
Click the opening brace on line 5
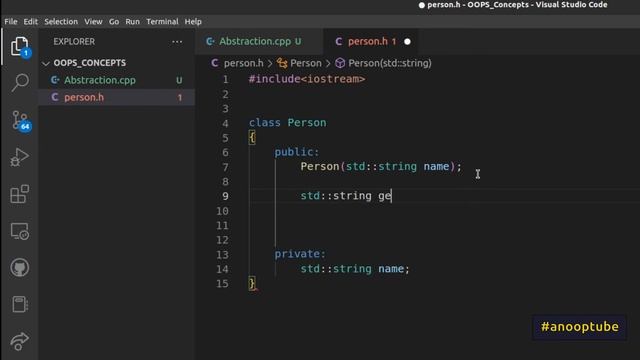(x=252, y=138)
